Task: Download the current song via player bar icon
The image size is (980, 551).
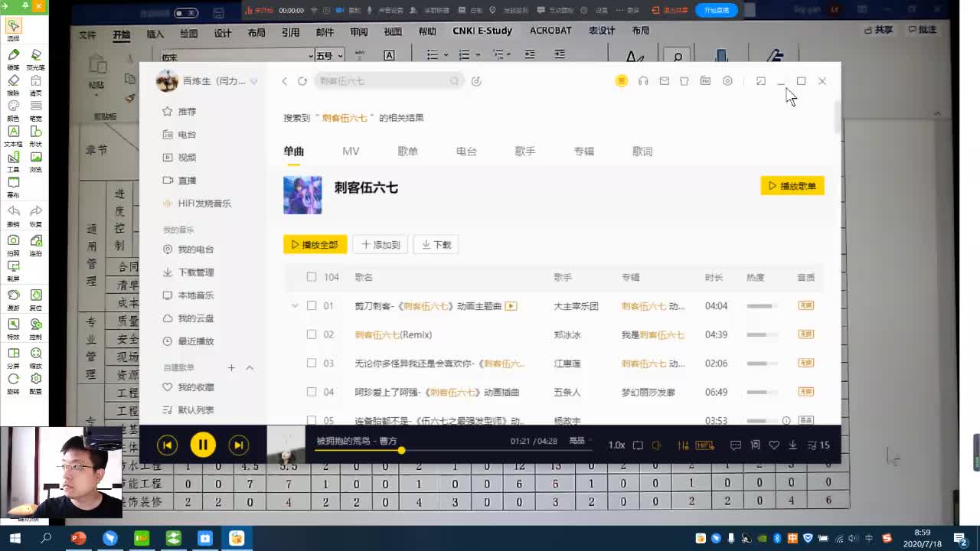Action: click(793, 445)
